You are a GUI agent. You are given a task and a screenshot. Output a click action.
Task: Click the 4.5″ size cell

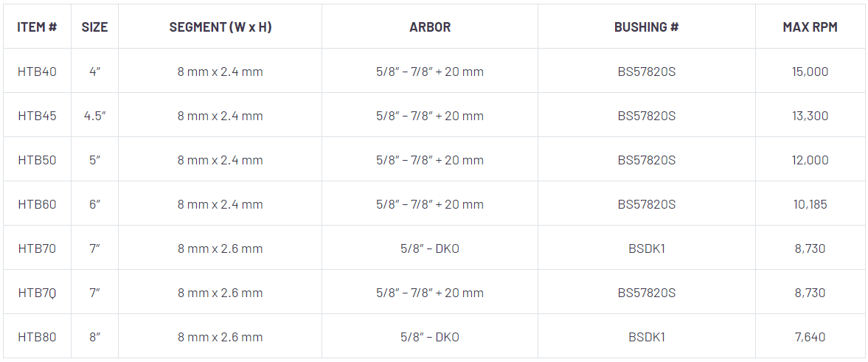pyautogui.click(x=94, y=116)
